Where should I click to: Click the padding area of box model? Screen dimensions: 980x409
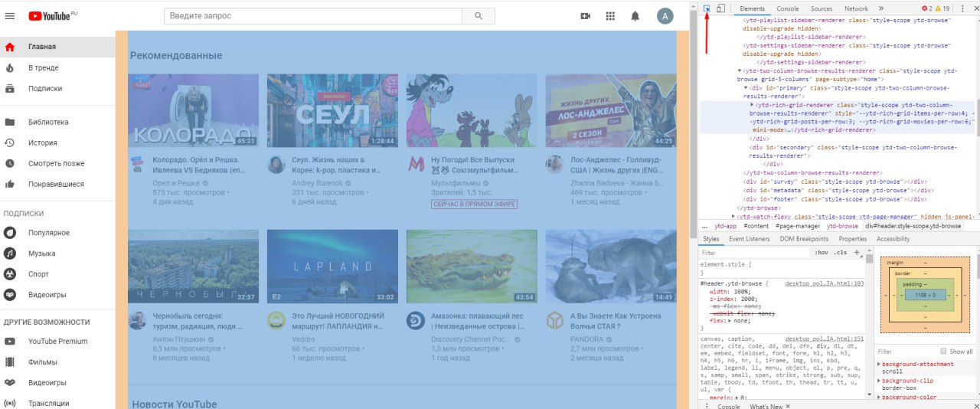click(x=926, y=294)
